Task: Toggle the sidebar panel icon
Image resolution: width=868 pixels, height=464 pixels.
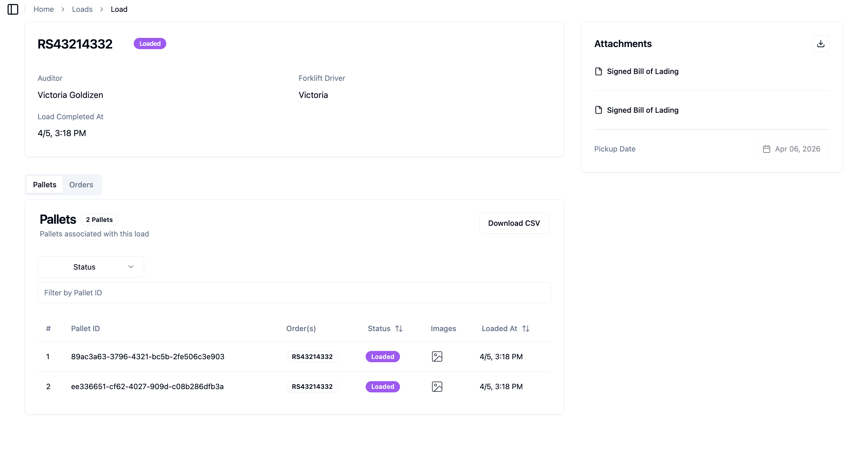Action: (13, 9)
